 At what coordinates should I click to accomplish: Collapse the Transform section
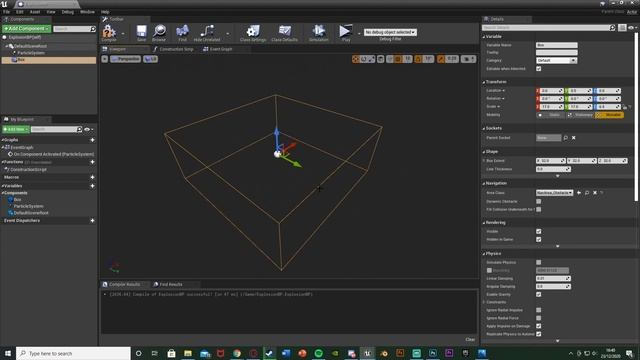[484, 82]
